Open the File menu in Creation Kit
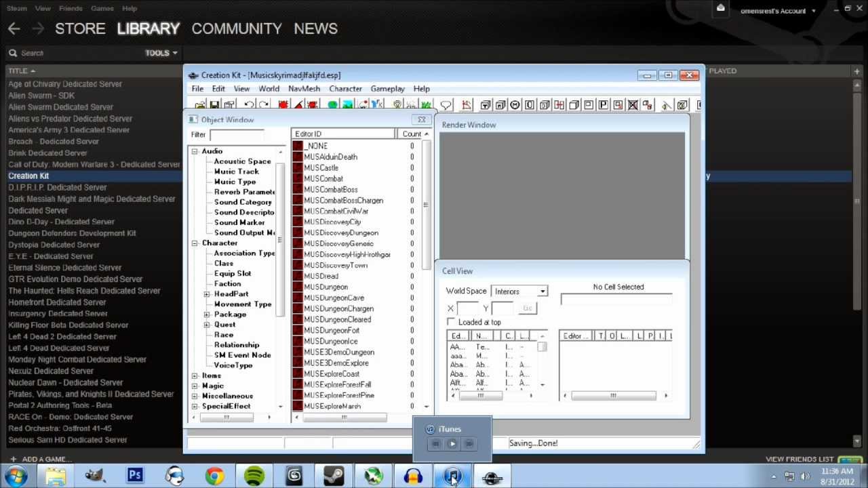The height and width of the screenshot is (488, 868). pos(197,89)
